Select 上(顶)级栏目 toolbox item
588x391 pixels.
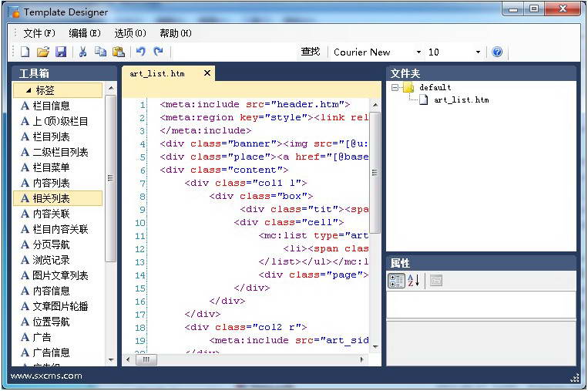[57, 121]
